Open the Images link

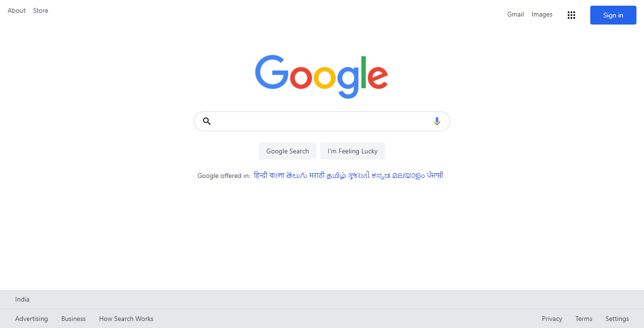click(x=542, y=14)
